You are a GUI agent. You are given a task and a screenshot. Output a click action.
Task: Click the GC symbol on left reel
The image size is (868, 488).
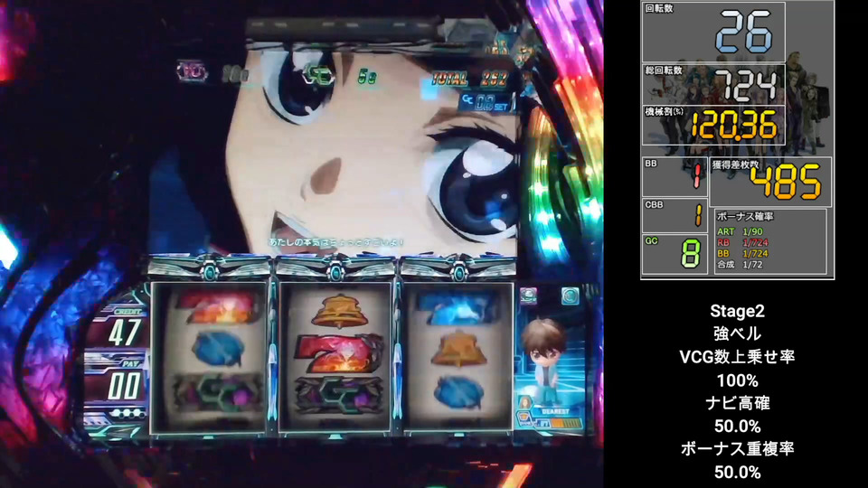(217, 392)
